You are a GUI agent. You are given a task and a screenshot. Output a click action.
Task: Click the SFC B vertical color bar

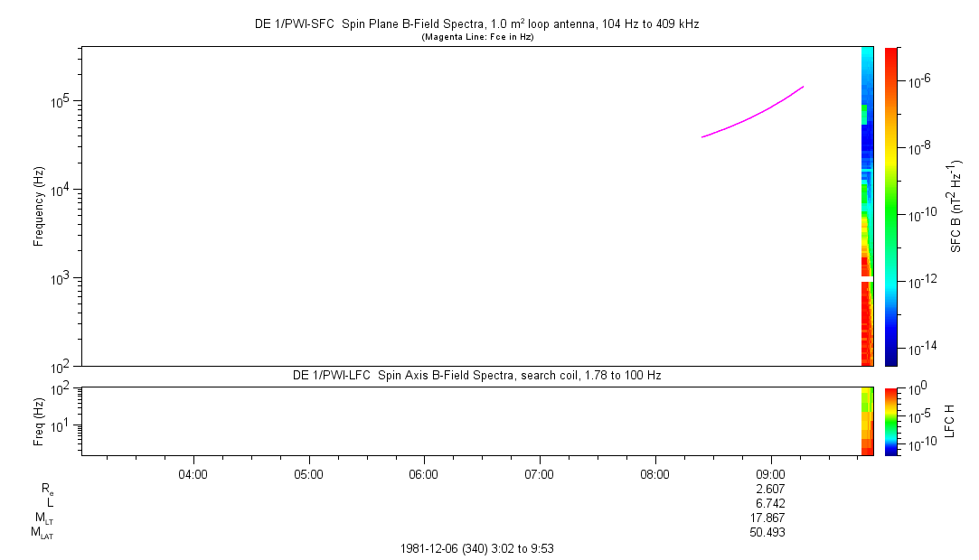point(890,206)
